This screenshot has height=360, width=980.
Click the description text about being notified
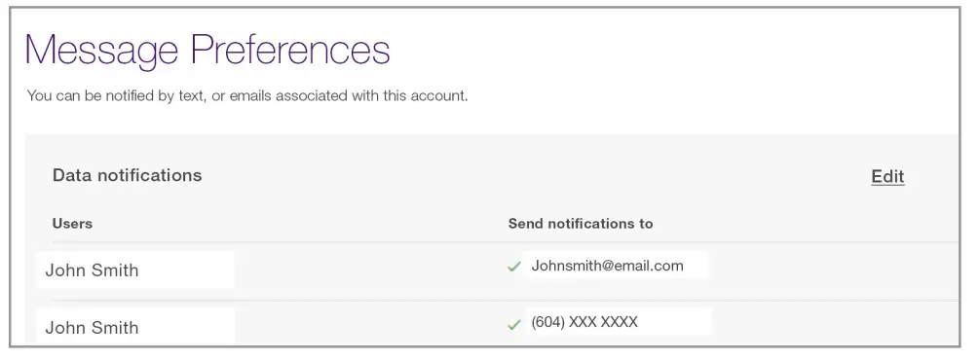tap(247, 96)
